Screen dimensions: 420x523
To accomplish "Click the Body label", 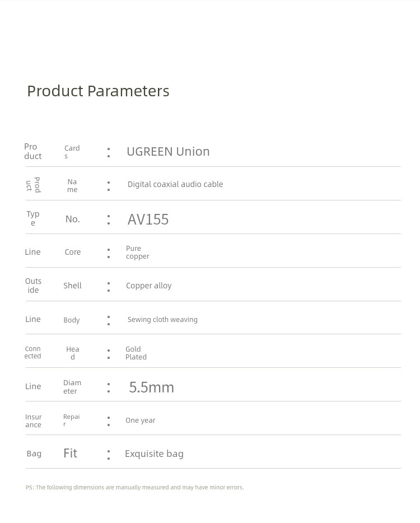I will [x=71, y=320].
